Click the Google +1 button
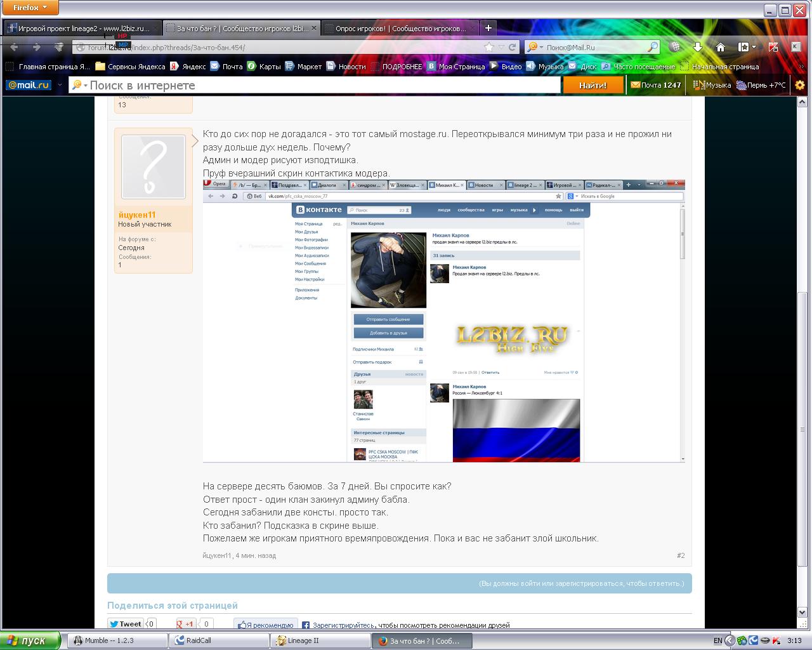The width and height of the screenshot is (812, 650). 186,624
